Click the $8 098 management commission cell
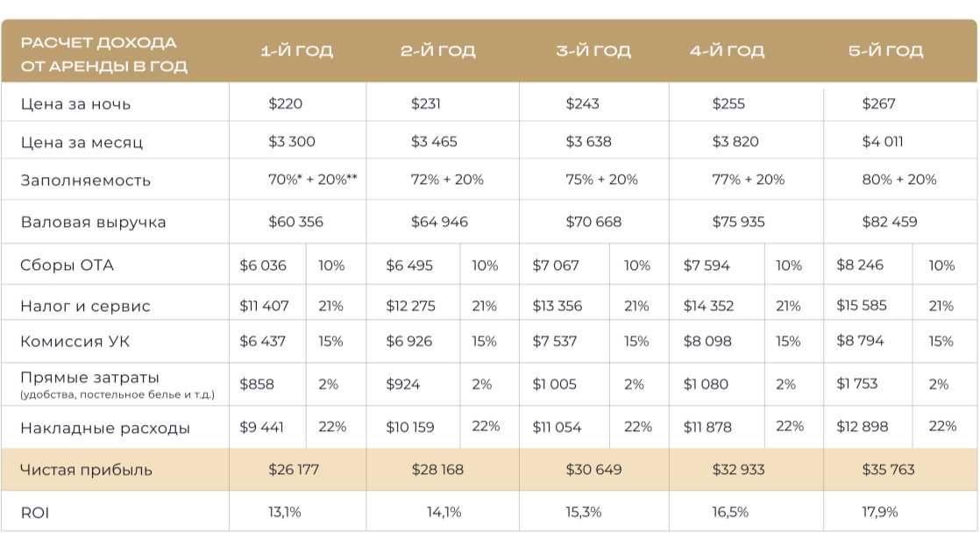Screen dimensions: 980x546 pos(707,341)
